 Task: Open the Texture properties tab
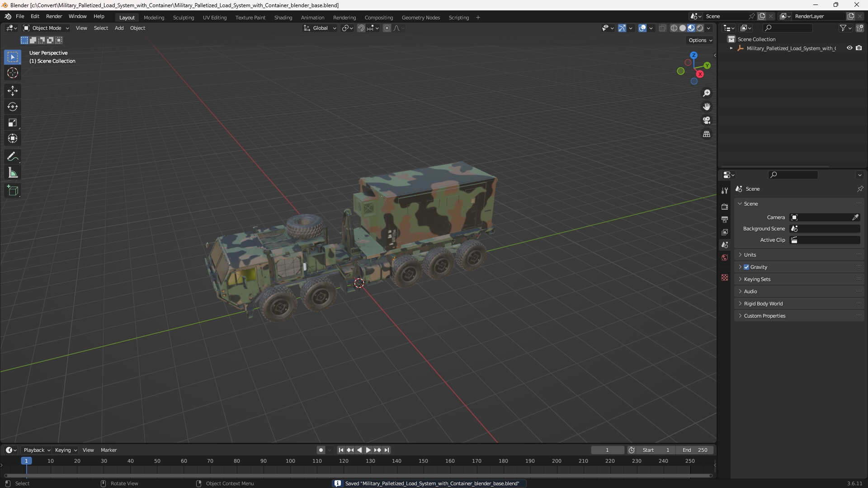(725, 277)
